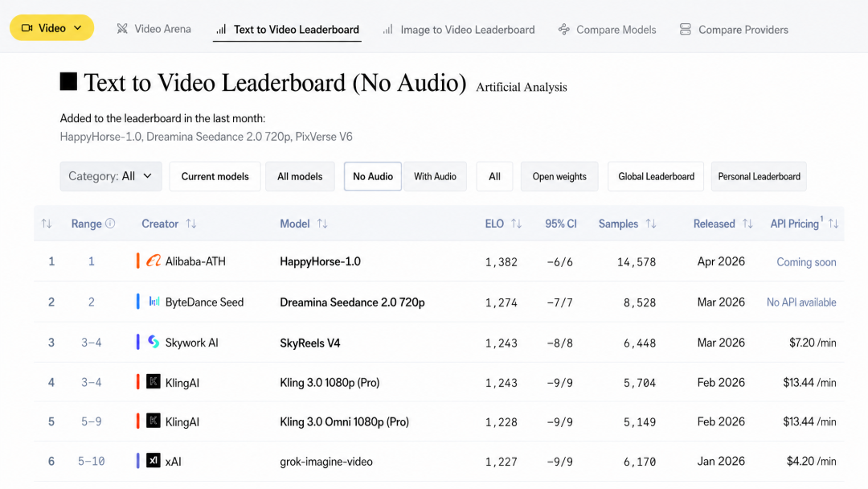Click the Skywork AI logo icon
This screenshot has height=489, width=868.
(x=154, y=343)
